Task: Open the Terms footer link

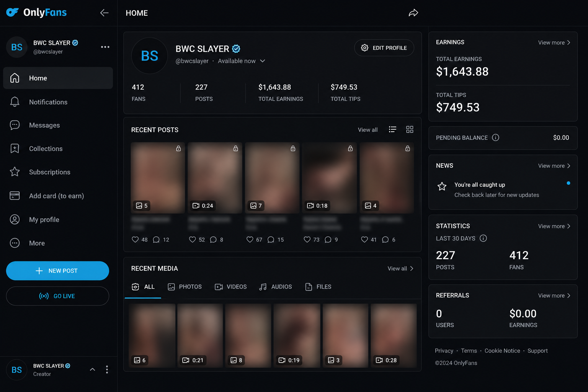Action: [469, 351]
